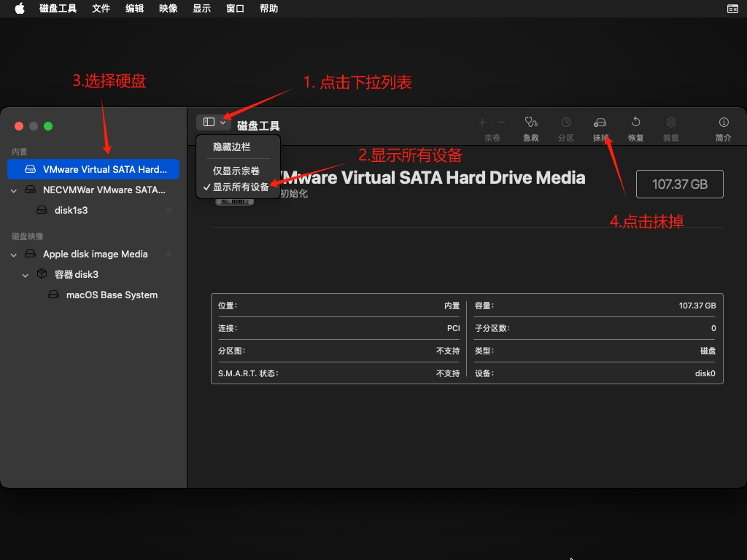Viewport: 747px width, 560px height.
Task: Open the Info (简介) toolbar icon
Action: click(x=724, y=122)
